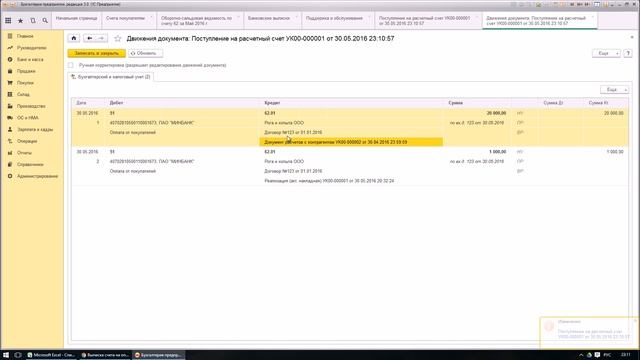The image size is (640, 360).
Task: Select Бухгалтерский и налоговый учет (2) tab
Action: point(111,77)
